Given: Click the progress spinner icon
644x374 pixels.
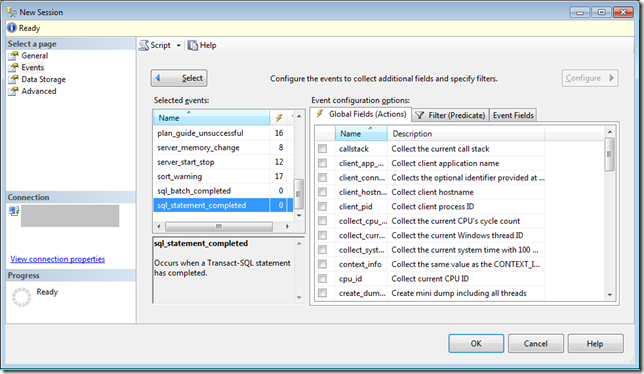Looking at the screenshot, I should [21, 297].
